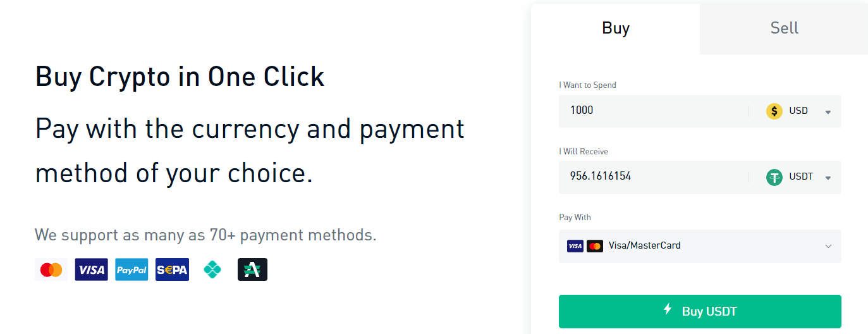Screen dimensions: 868x334
Task: Click the small Mastercard icon in Pay With
Action: pyautogui.click(x=595, y=246)
